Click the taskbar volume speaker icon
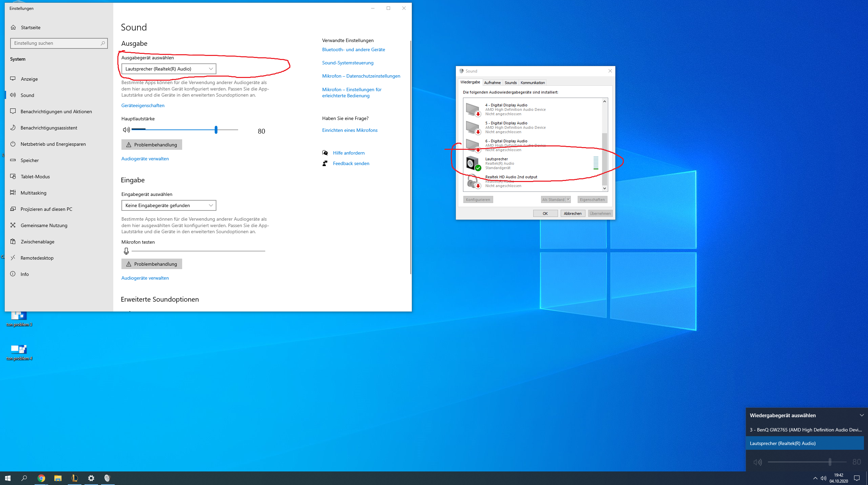Viewport: 868px width, 485px height. click(824, 478)
